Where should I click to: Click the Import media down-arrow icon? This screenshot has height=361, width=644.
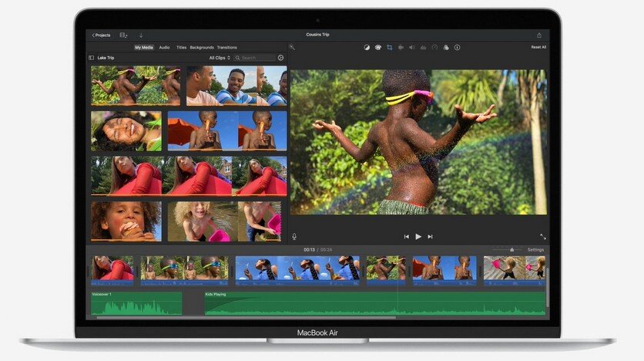[141, 35]
